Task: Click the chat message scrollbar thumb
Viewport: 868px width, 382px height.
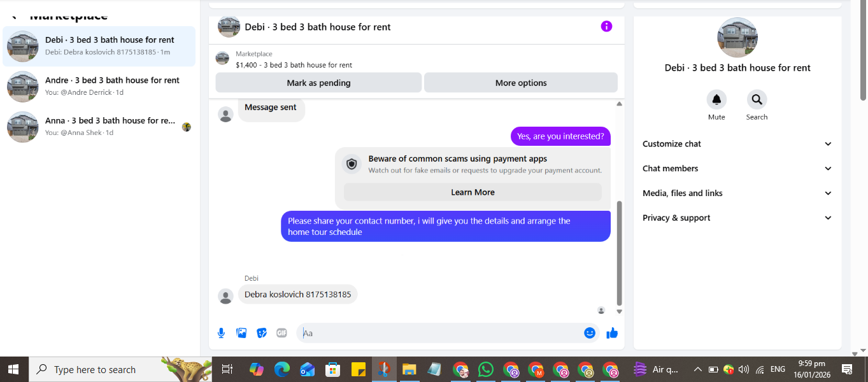Action: [620, 253]
